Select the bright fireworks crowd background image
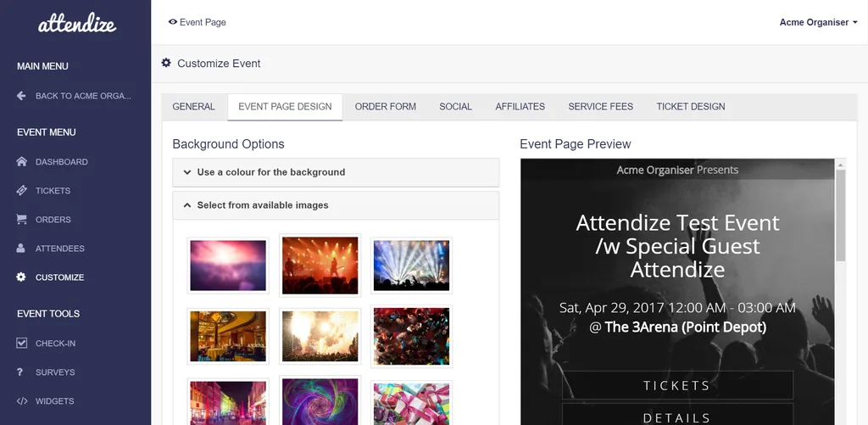868x425 pixels. click(320, 336)
